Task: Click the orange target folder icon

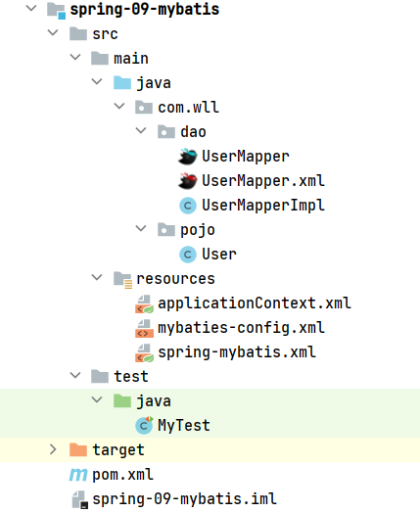Action: pyautogui.click(x=78, y=450)
